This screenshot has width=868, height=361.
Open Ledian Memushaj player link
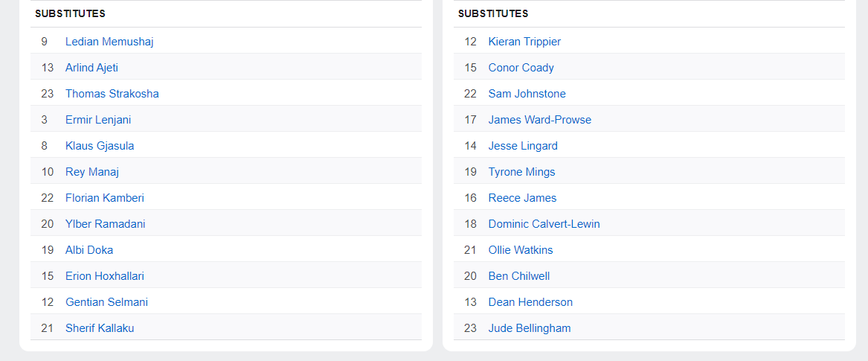[x=109, y=42]
